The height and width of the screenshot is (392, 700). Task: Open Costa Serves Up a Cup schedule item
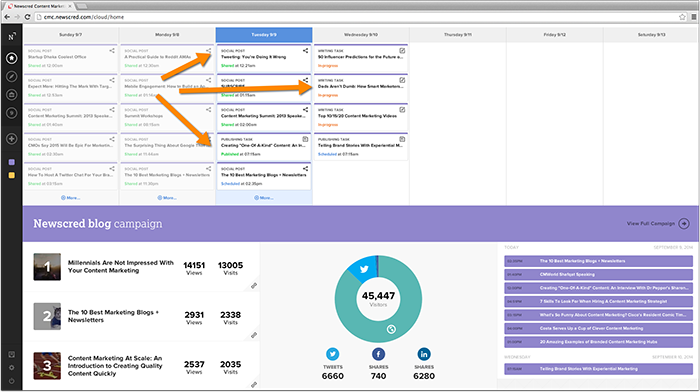pyautogui.click(x=598, y=328)
